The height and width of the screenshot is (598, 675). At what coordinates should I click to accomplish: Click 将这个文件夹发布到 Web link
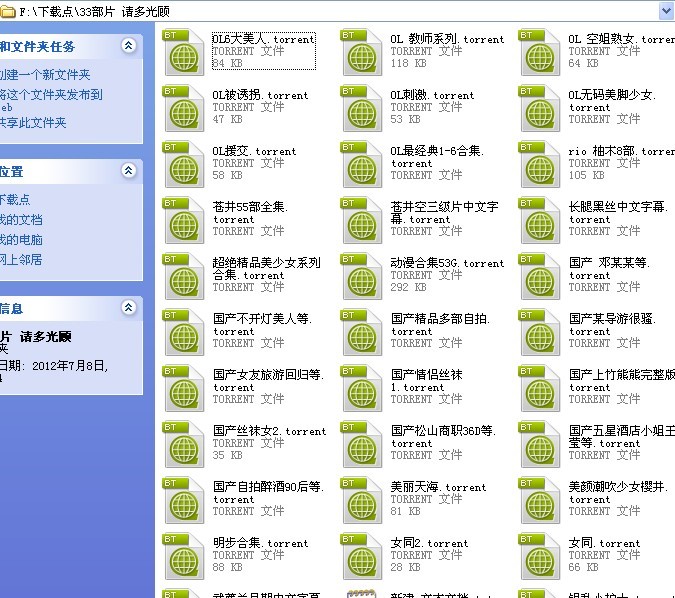point(51,100)
